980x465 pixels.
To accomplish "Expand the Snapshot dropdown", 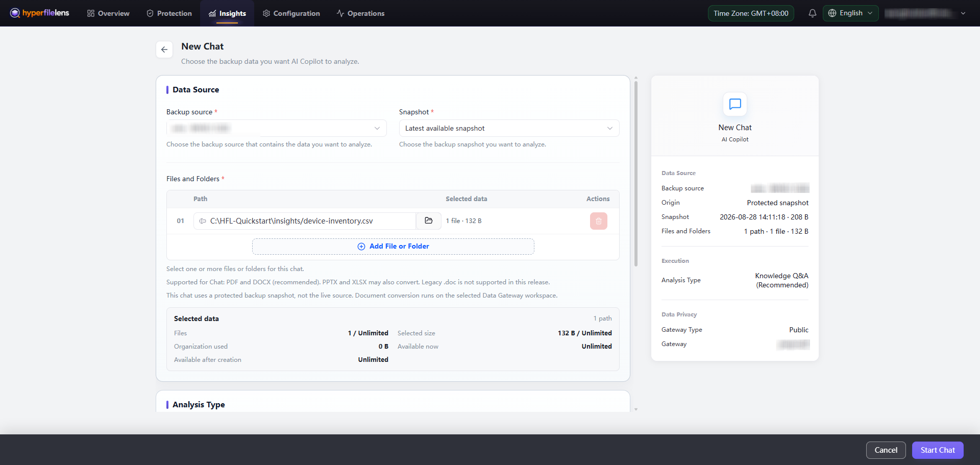I will (509, 128).
